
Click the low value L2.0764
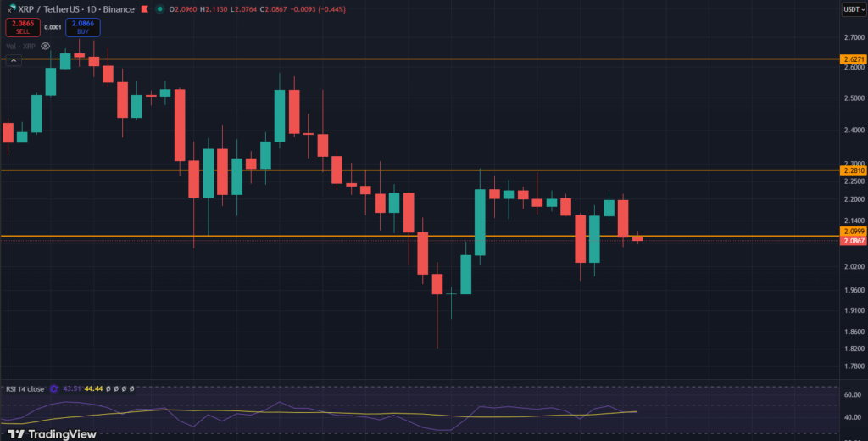click(x=243, y=9)
